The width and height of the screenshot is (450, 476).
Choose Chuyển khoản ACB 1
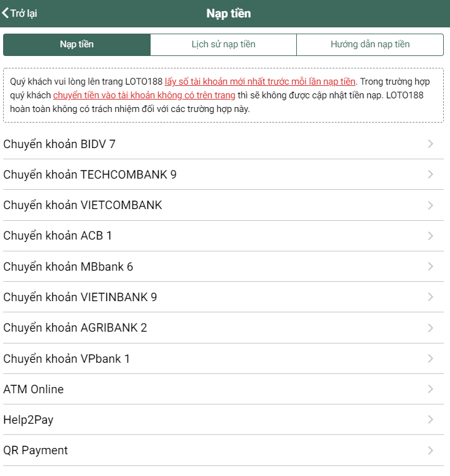tap(223, 236)
